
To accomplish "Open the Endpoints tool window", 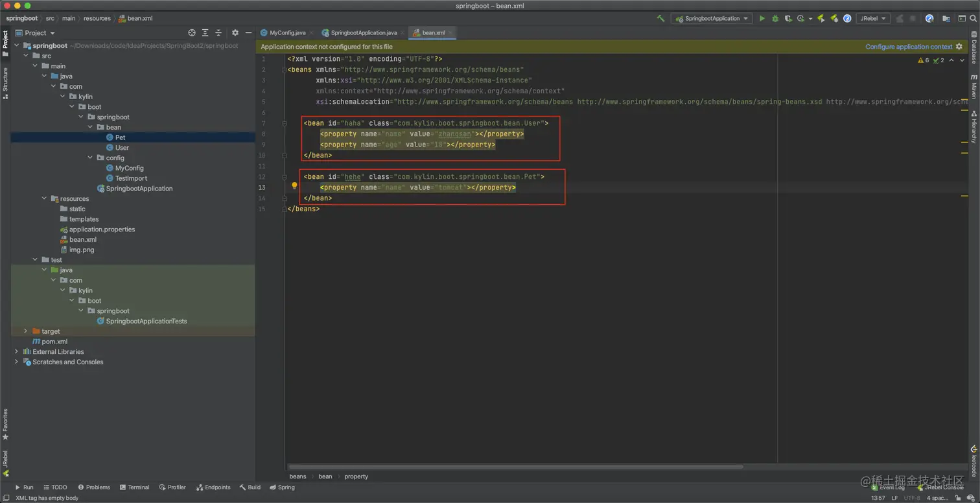I will click(x=213, y=487).
